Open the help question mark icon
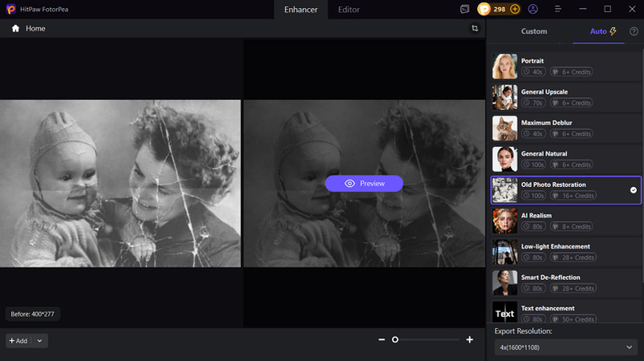Image resolution: width=644 pixels, height=361 pixels. coord(634,31)
